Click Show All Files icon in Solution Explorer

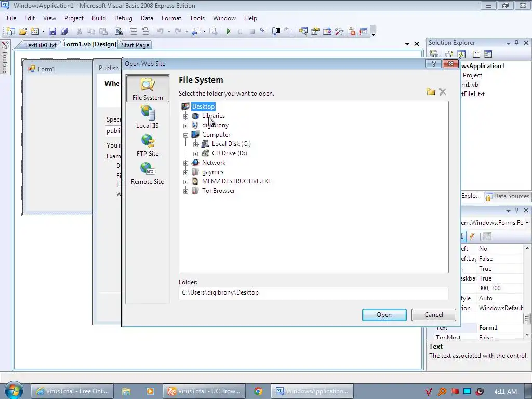449,54
